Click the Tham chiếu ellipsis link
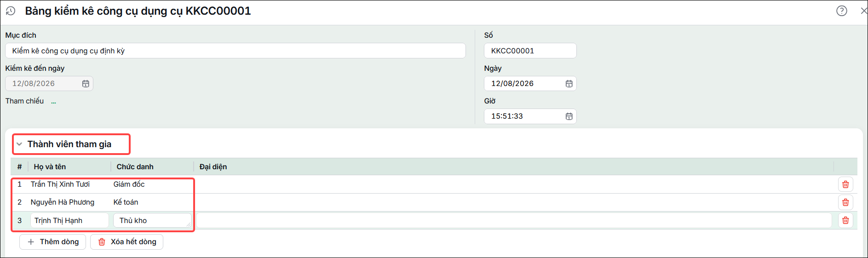This screenshot has height=258, width=868. [x=54, y=102]
